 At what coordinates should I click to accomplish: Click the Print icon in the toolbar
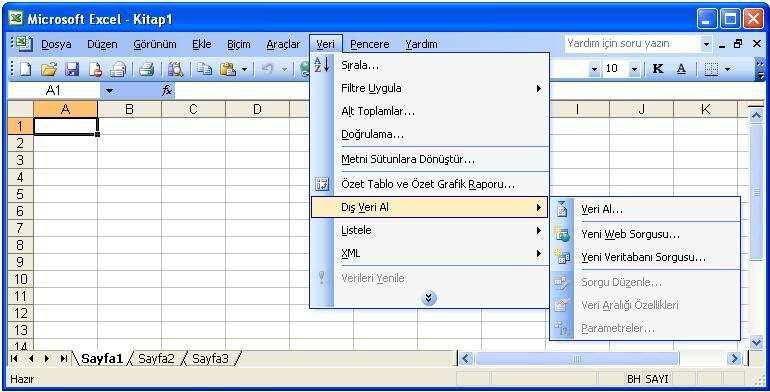(146, 69)
